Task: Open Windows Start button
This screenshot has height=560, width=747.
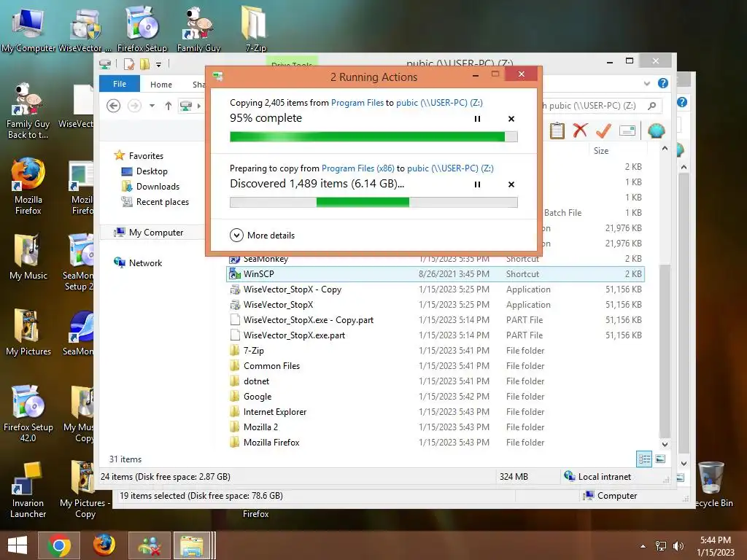Action: tap(18, 545)
